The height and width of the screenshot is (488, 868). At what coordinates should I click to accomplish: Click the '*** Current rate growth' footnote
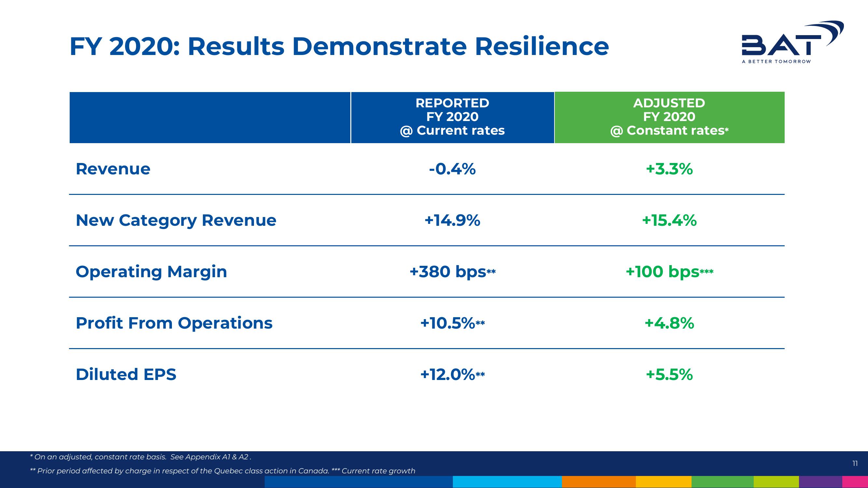click(373, 471)
